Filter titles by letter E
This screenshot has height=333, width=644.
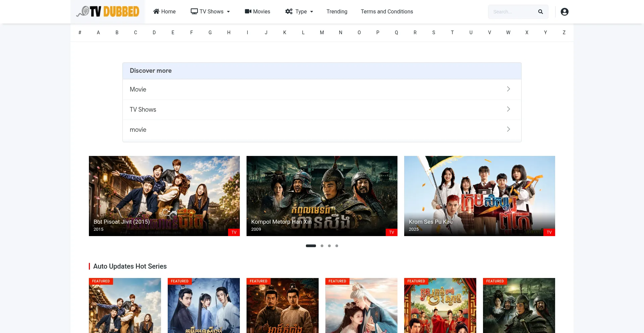click(x=173, y=33)
